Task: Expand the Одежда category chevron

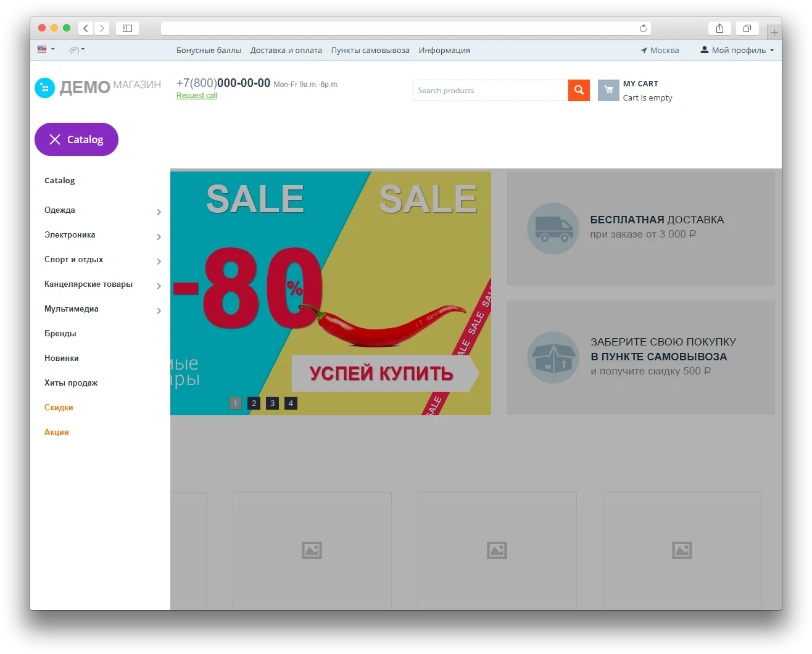Action: [159, 212]
